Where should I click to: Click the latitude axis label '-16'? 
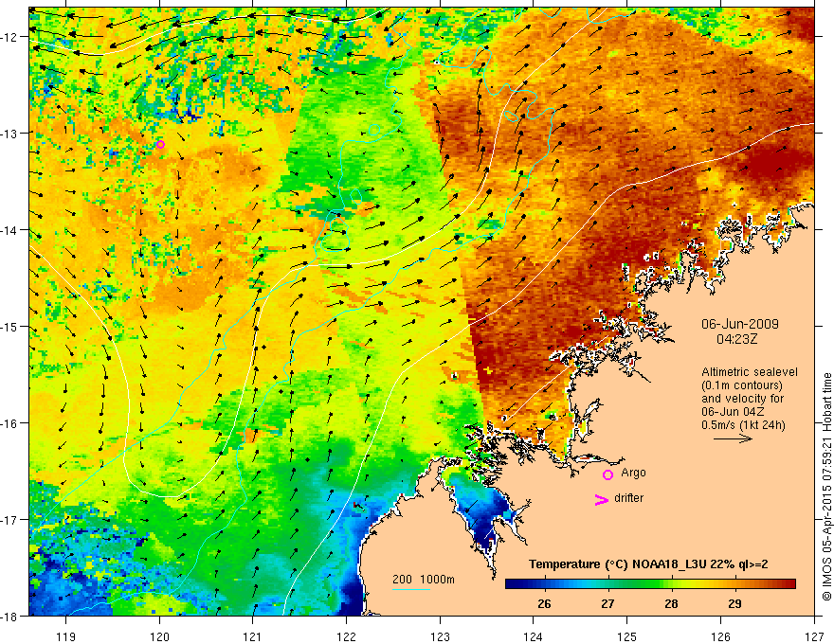tap(9, 423)
